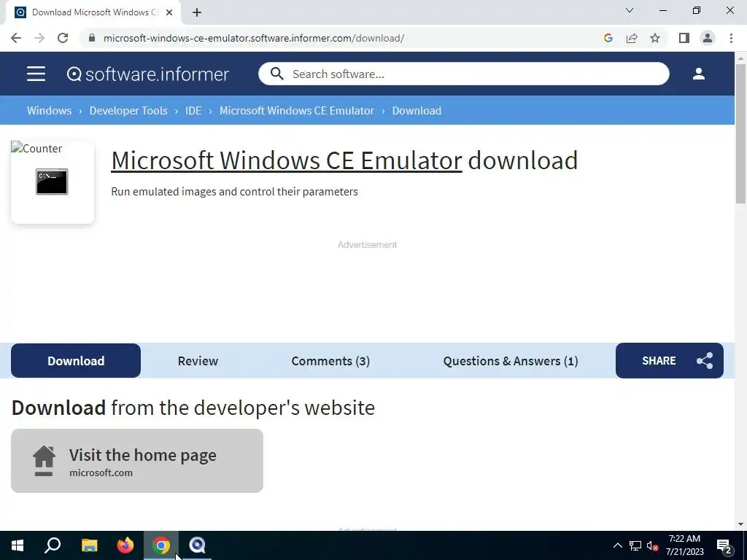The image size is (747, 560).
Task: Click the house icon beside Visit the home page
Action: point(44,461)
